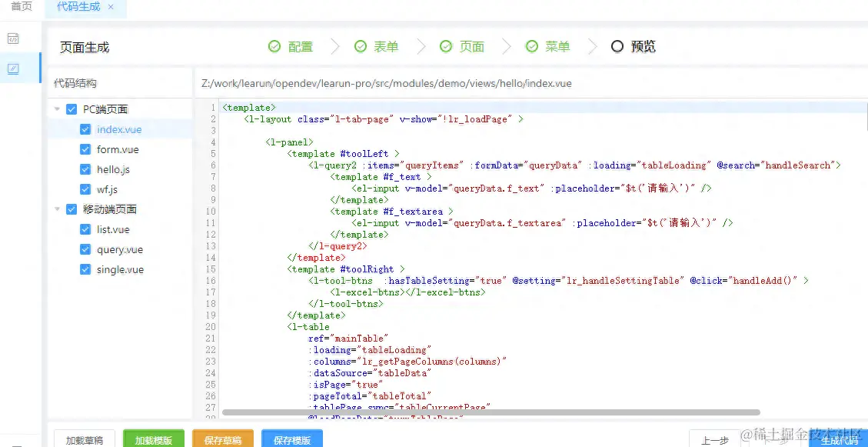
Task: Click the horizontal scrollbar of code editor
Action: 491,412
